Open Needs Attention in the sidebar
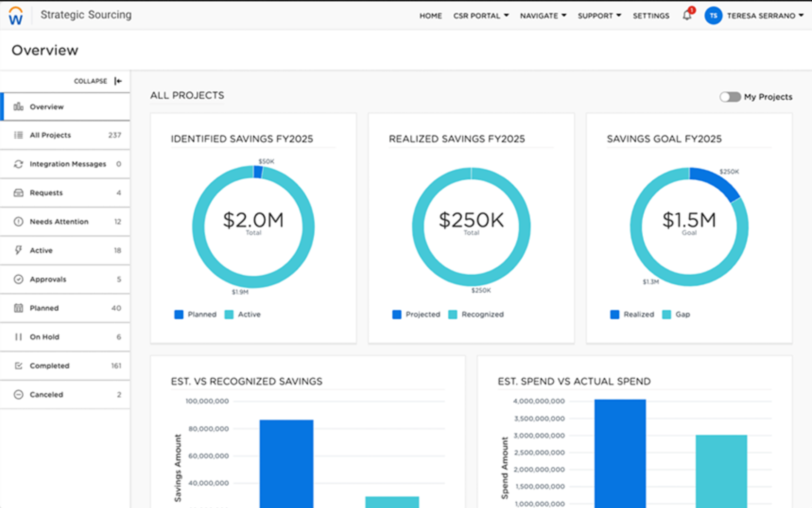The width and height of the screenshot is (812, 508). click(x=65, y=222)
